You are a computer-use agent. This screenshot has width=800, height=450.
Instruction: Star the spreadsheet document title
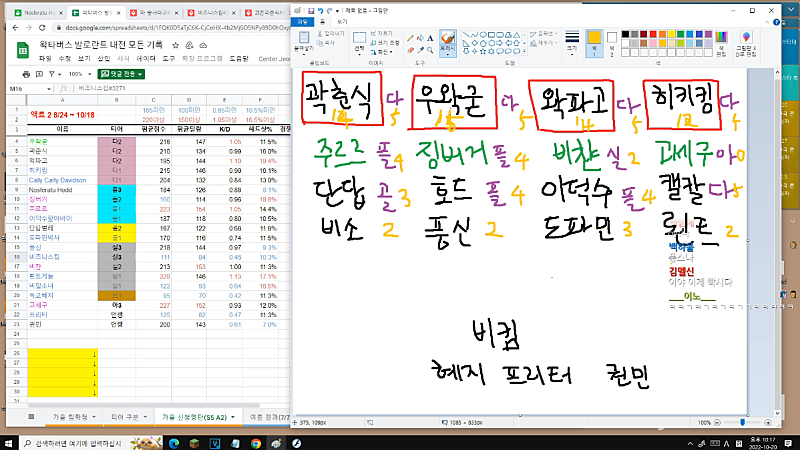click(x=175, y=46)
